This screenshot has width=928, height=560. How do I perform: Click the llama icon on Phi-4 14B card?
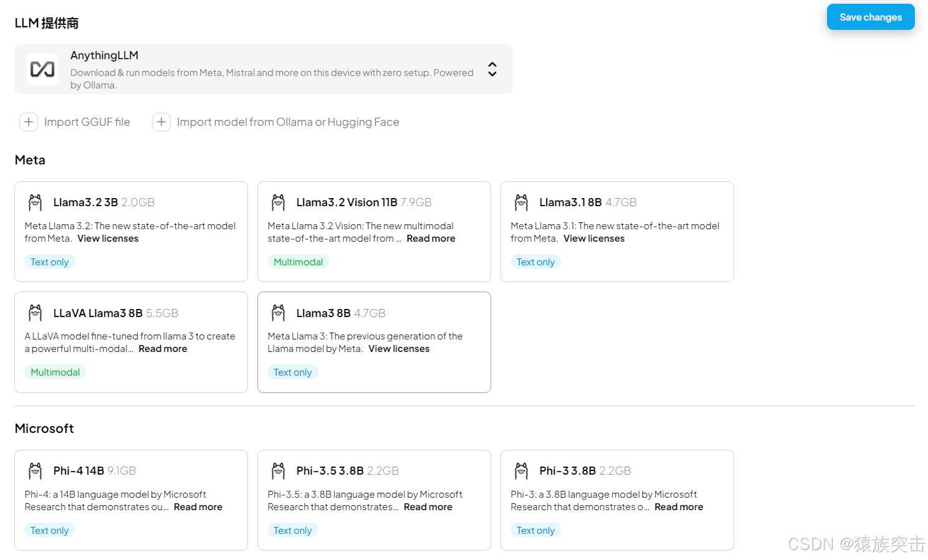click(36, 471)
